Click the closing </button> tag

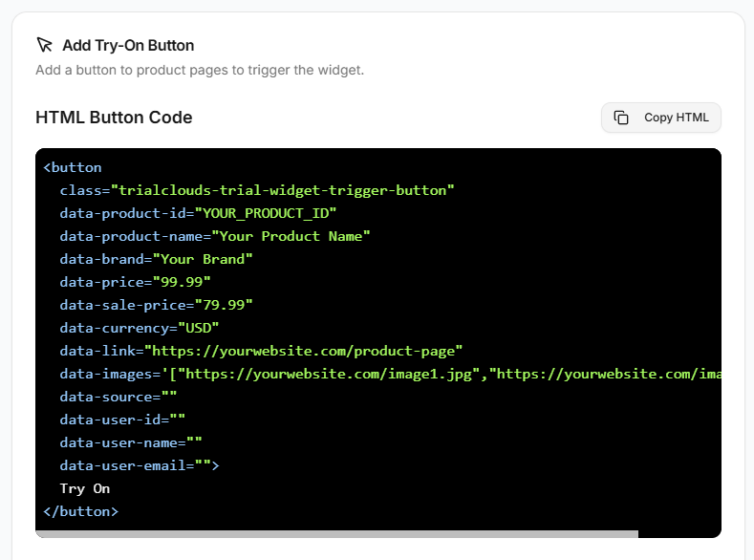click(x=81, y=511)
